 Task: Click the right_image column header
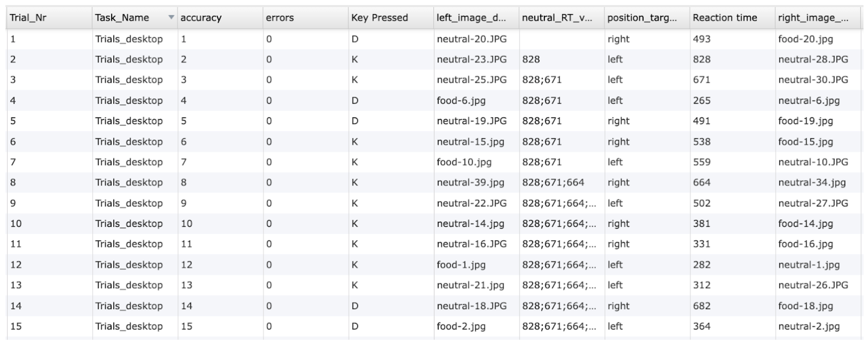coord(814,17)
